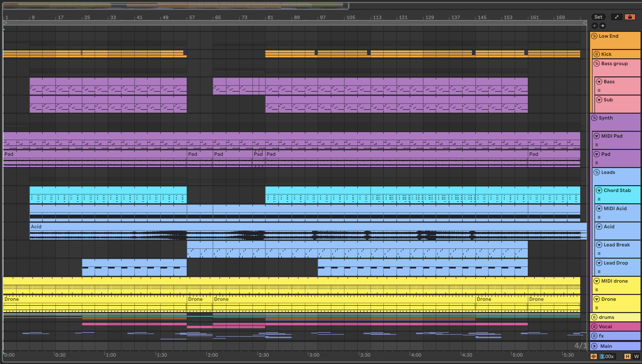Click the fx group fold icon

click(594, 336)
